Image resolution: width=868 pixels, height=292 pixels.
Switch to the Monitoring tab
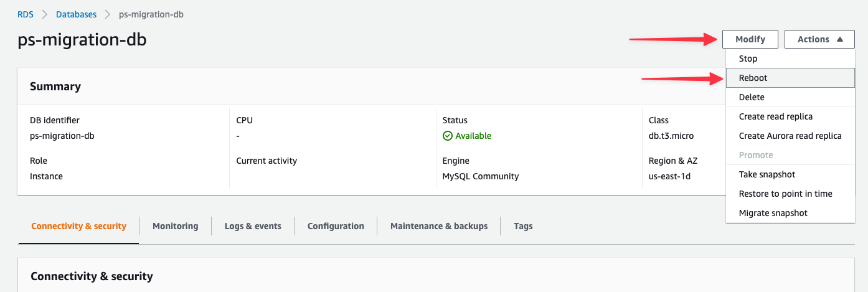coord(176,226)
